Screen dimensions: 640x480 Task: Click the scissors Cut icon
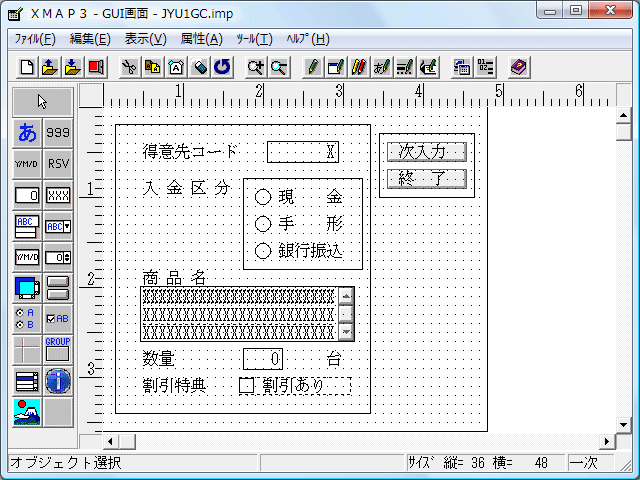pos(129,67)
